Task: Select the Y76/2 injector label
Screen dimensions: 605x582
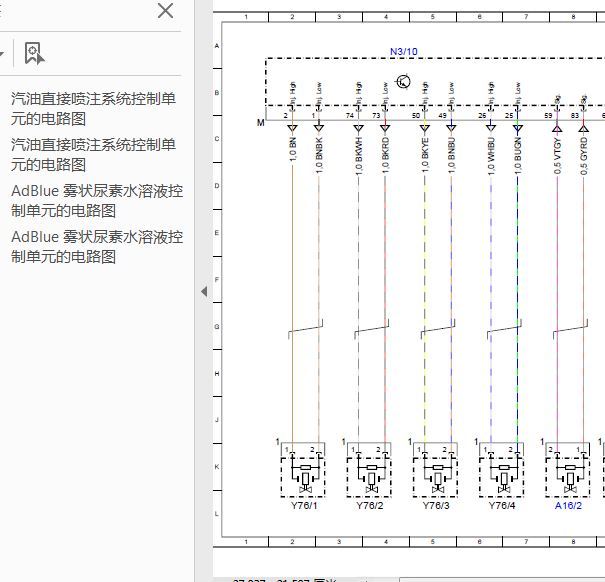Action: coord(370,506)
